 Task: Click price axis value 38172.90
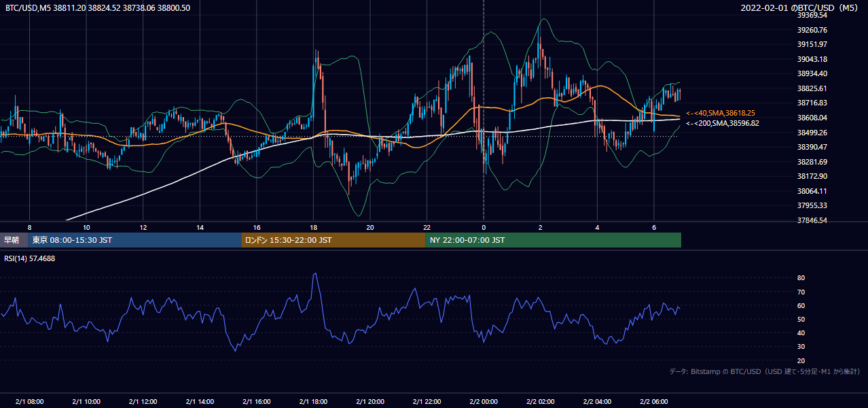point(812,176)
